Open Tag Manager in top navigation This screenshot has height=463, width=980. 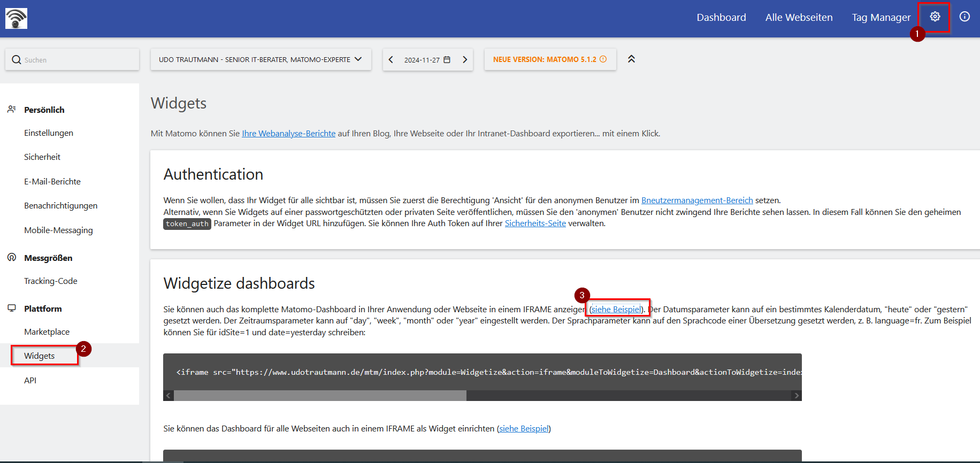(881, 18)
